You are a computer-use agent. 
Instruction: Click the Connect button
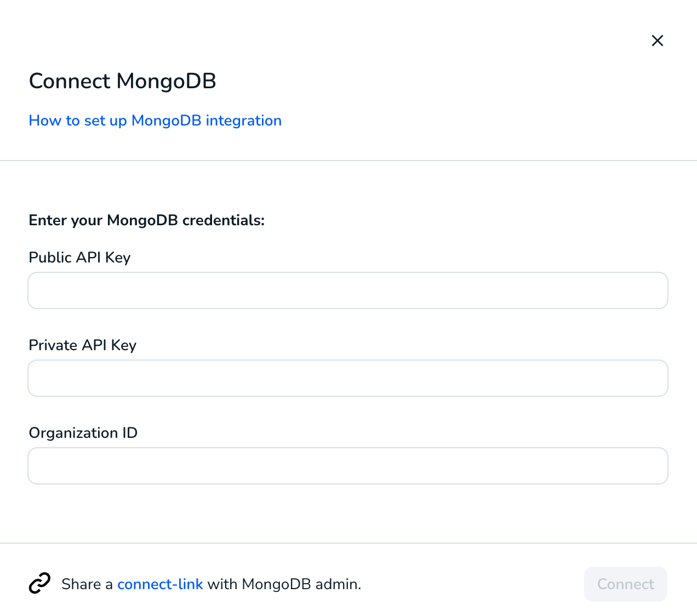pyautogui.click(x=626, y=584)
